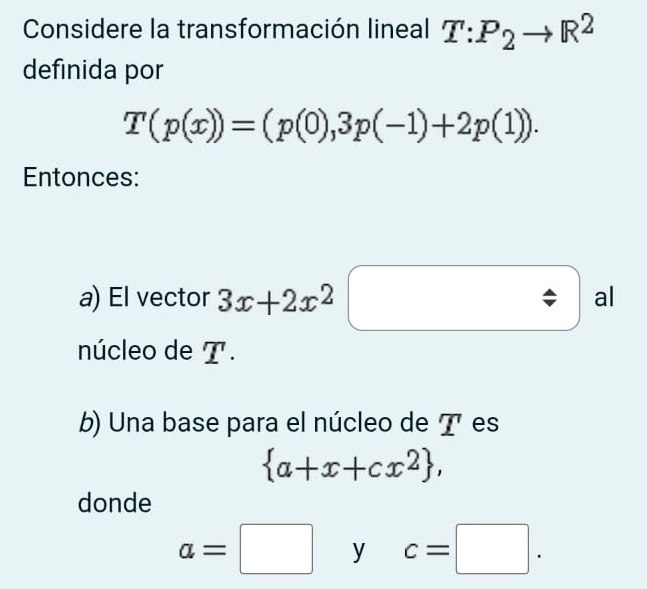
Task: Open the dropdown after vector 3x+2x²
Action: coord(463,298)
